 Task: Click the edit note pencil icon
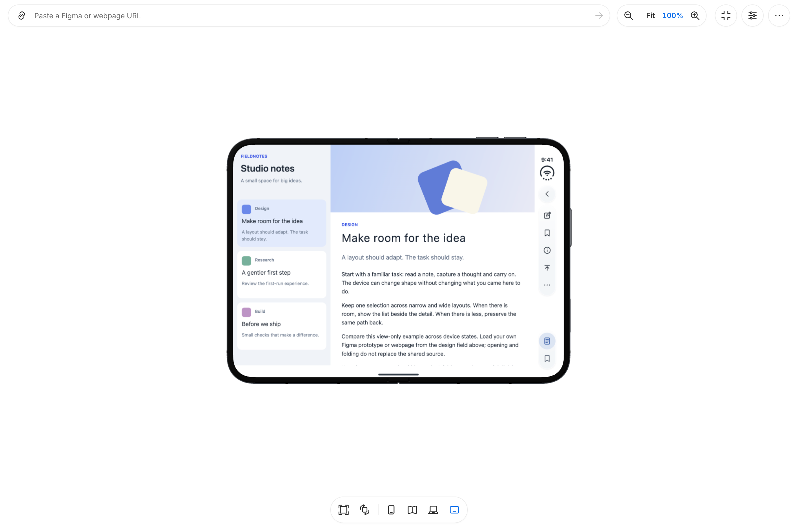(547, 215)
